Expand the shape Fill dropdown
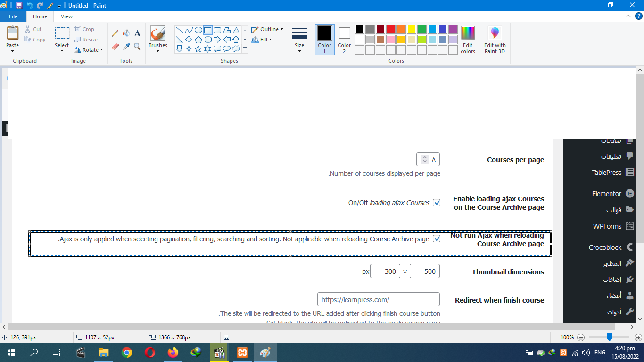This screenshot has height=362, width=644. 262,40
